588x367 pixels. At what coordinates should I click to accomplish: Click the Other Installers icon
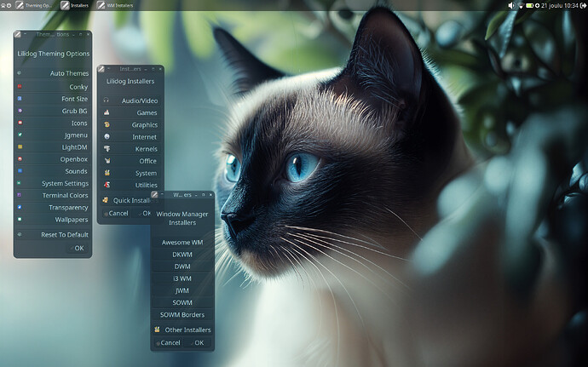coord(158,330)
